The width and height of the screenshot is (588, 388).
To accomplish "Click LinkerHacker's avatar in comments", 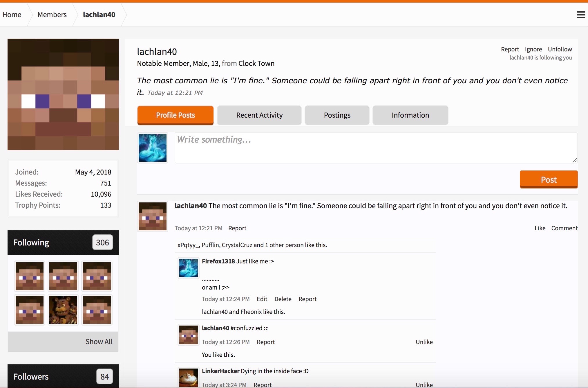I will point(189,378).
